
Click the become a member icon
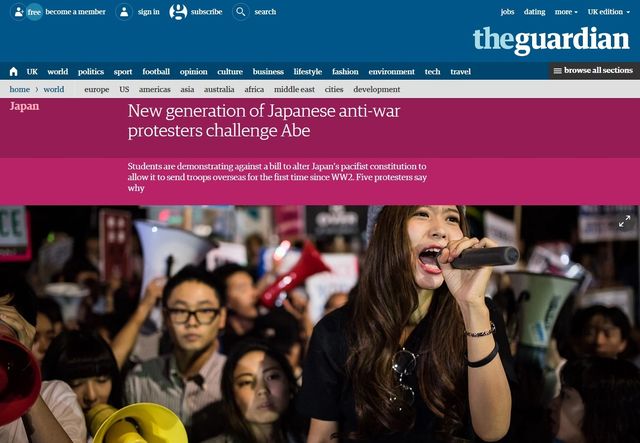pos(18,12)
